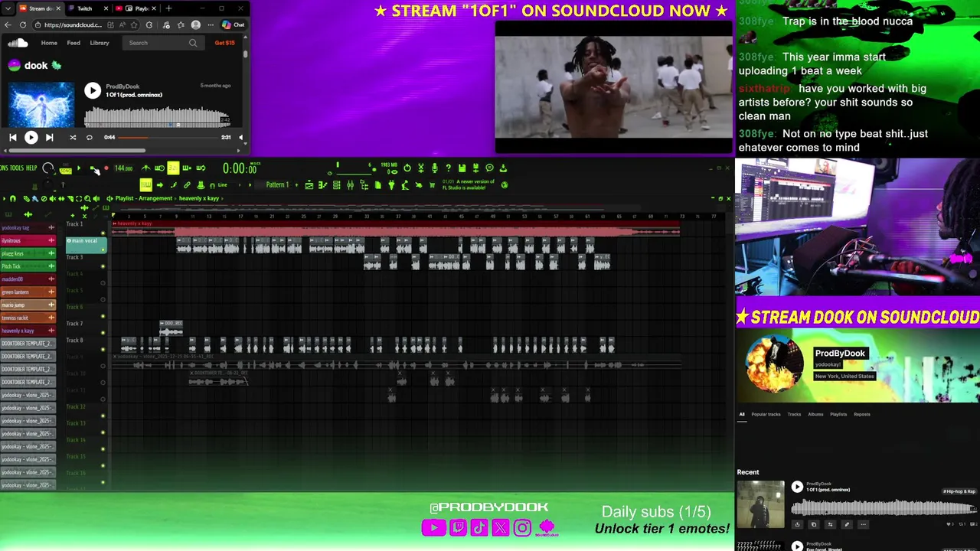Toggle wait for input before recording
This screenshot has width=980, height=551.
(x=159, y=168)
